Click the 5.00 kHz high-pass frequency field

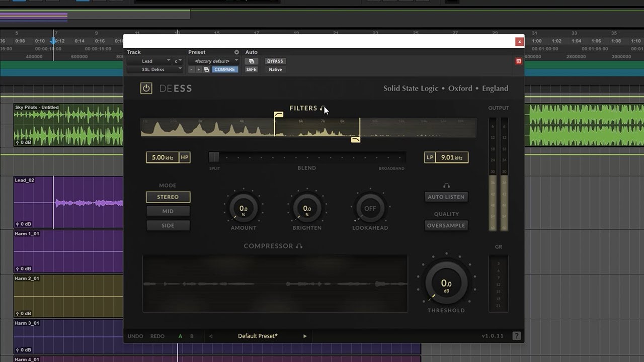tap(163, 157)
